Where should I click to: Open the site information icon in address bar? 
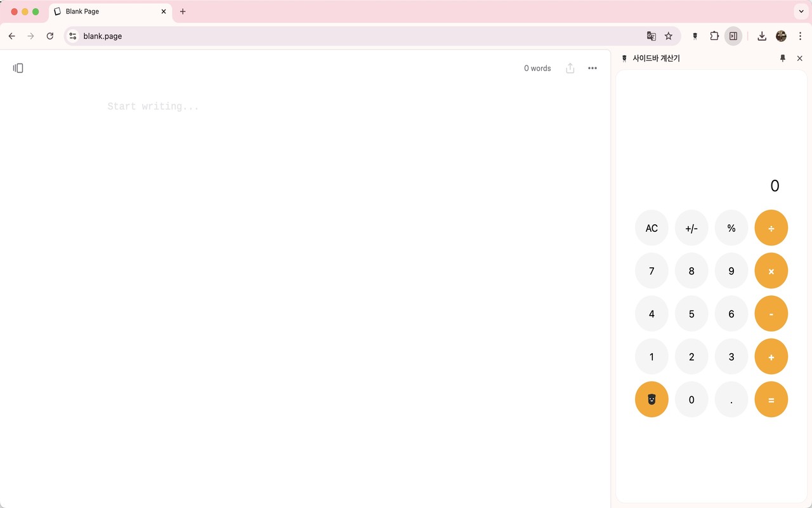(x=73, y=36)
